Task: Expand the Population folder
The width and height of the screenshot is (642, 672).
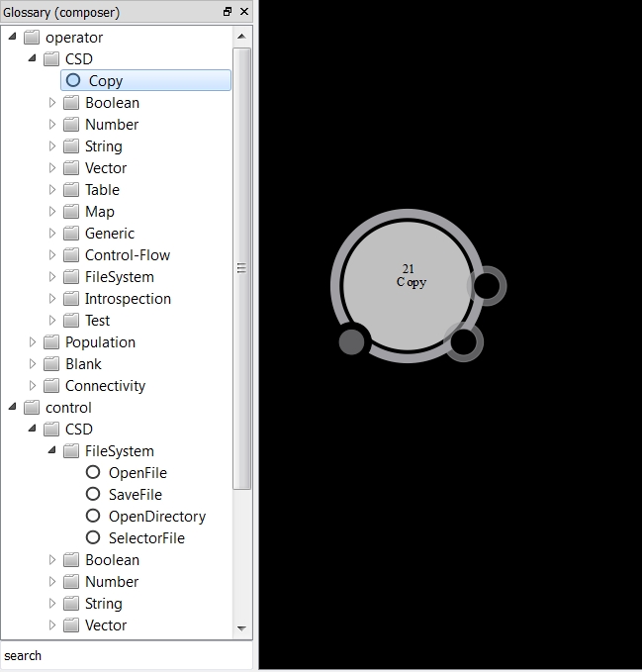Action: tap(33, 342)
